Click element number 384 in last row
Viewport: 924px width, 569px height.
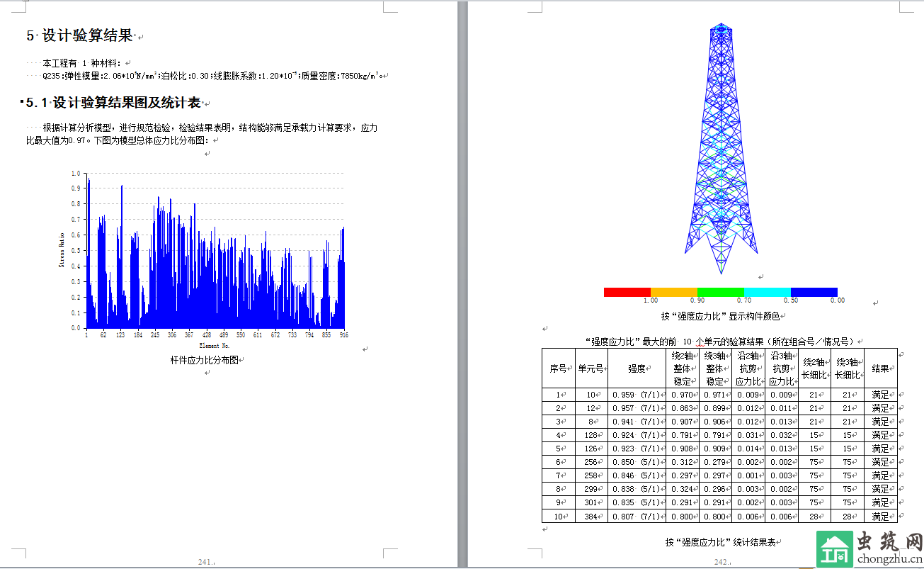tap(591, 517)
